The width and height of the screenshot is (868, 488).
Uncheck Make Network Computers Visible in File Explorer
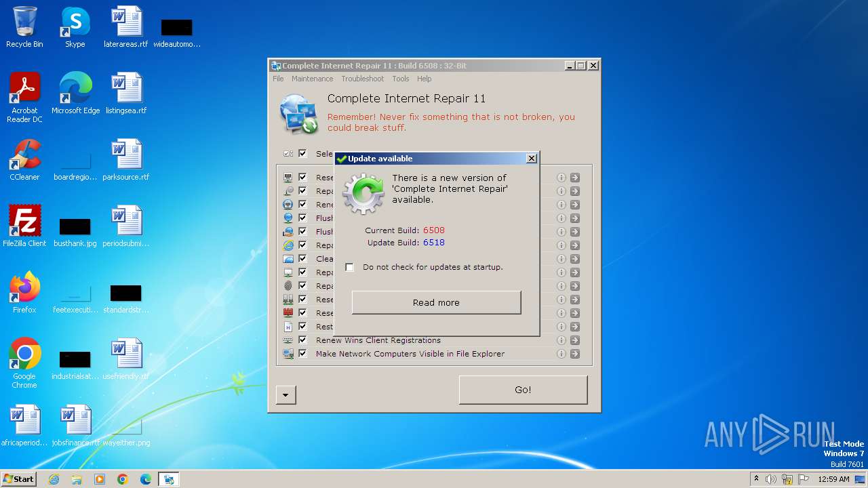302,354
